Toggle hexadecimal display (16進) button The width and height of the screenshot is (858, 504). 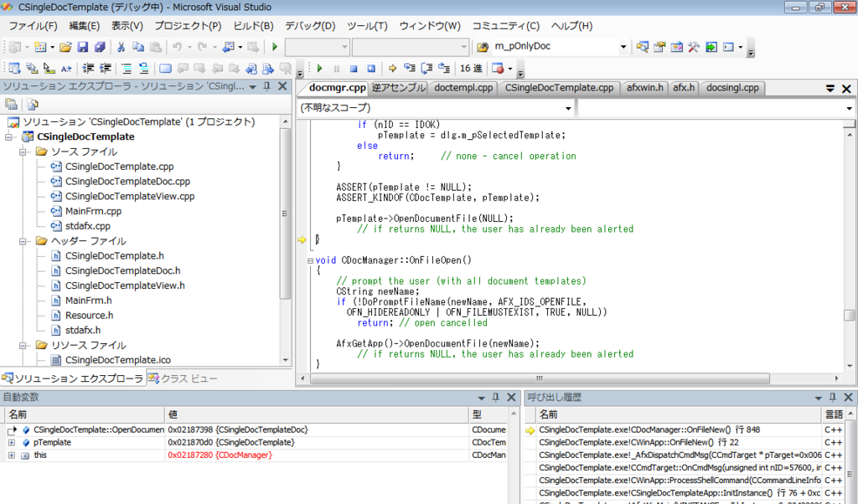pyautogui.click(x=471, y=69)
